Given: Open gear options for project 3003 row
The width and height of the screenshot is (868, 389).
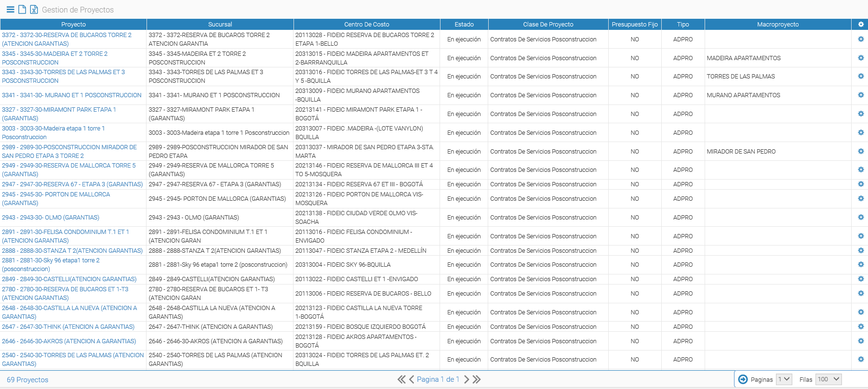Looking at the screenshot, I should 861,132.
